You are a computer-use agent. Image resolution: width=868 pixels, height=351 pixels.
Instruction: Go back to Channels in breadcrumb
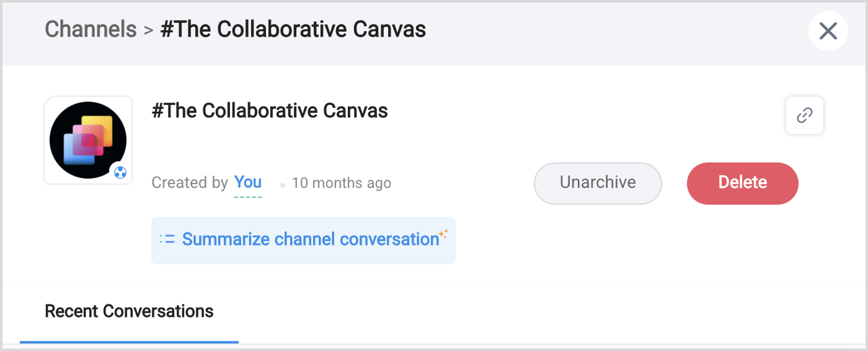point(91,29)
